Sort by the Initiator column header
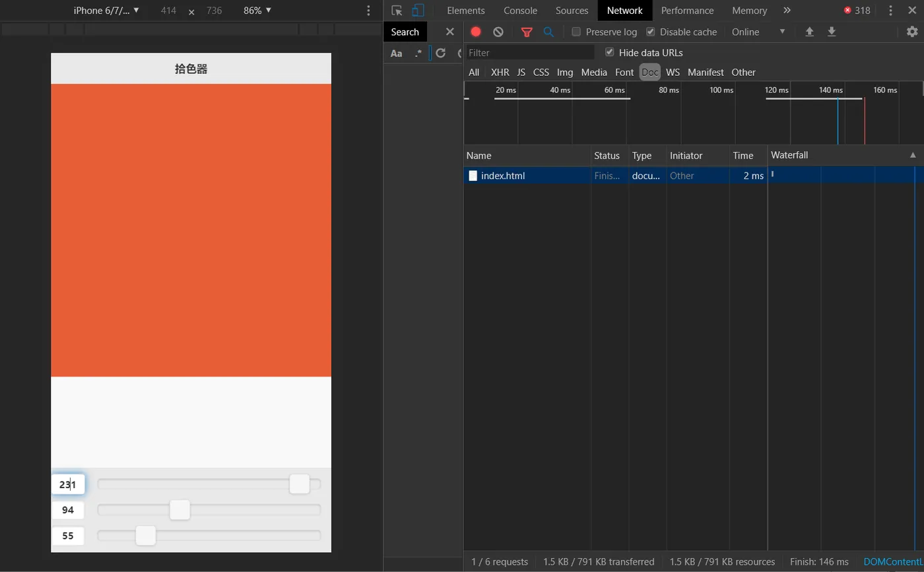 [698, 155]
